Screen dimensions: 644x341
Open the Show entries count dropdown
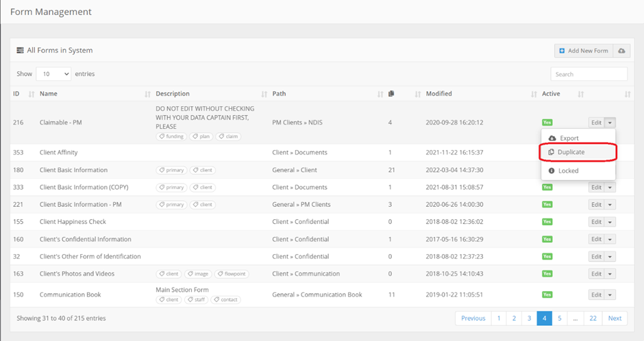pyautogui.click(x=53, y=74)
